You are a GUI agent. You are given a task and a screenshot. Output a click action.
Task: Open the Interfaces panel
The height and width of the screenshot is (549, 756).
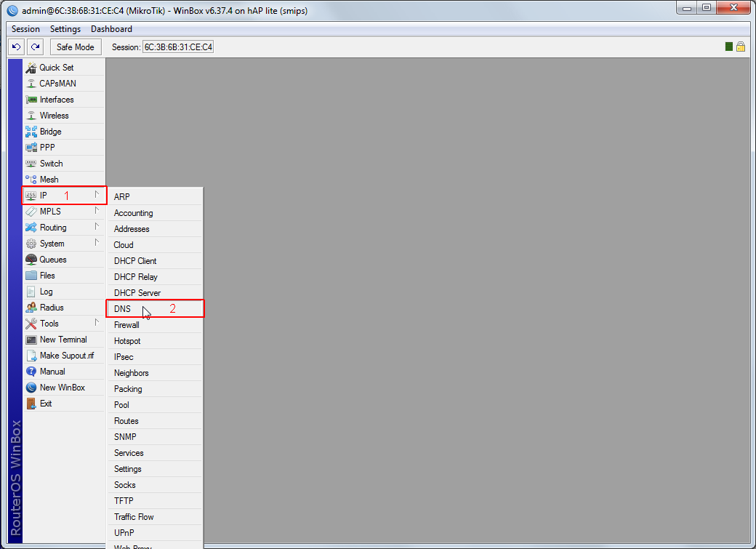click(x=57, y=100)
